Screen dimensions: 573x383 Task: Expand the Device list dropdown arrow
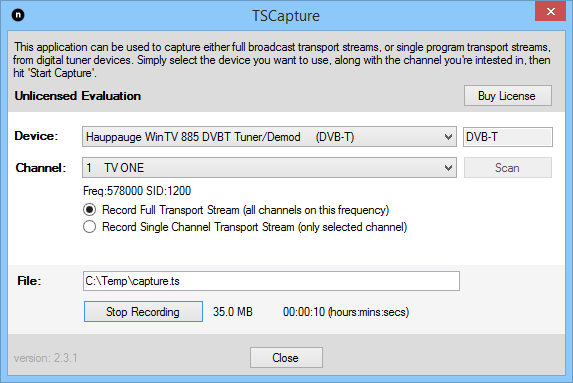[x=448, y=137]
